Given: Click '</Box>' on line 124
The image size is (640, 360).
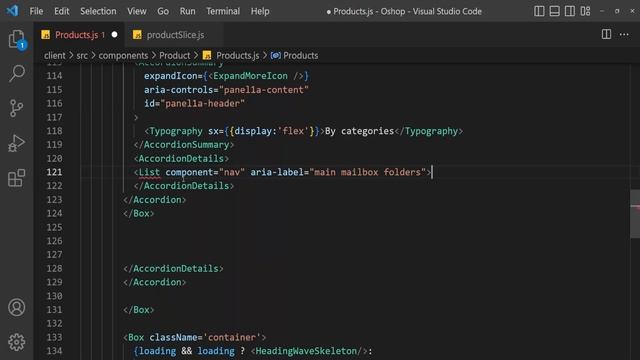Looking at the screenshot, I should tap(139, 213).
